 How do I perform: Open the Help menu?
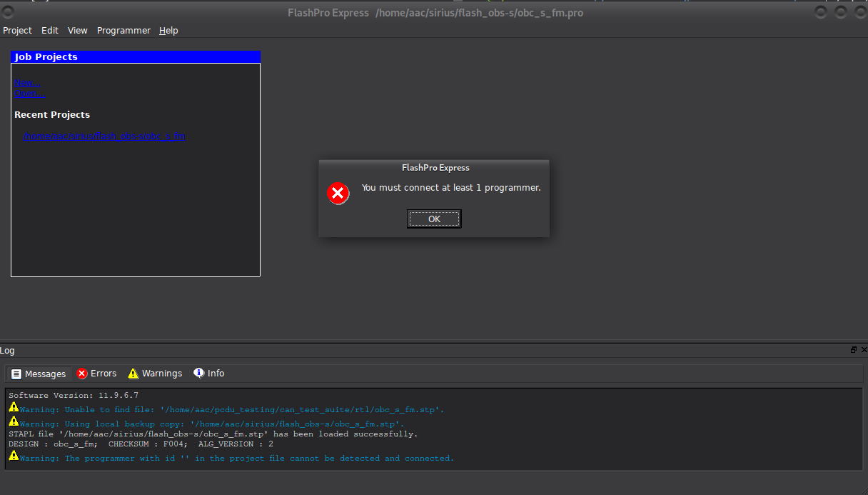(168, 31)
